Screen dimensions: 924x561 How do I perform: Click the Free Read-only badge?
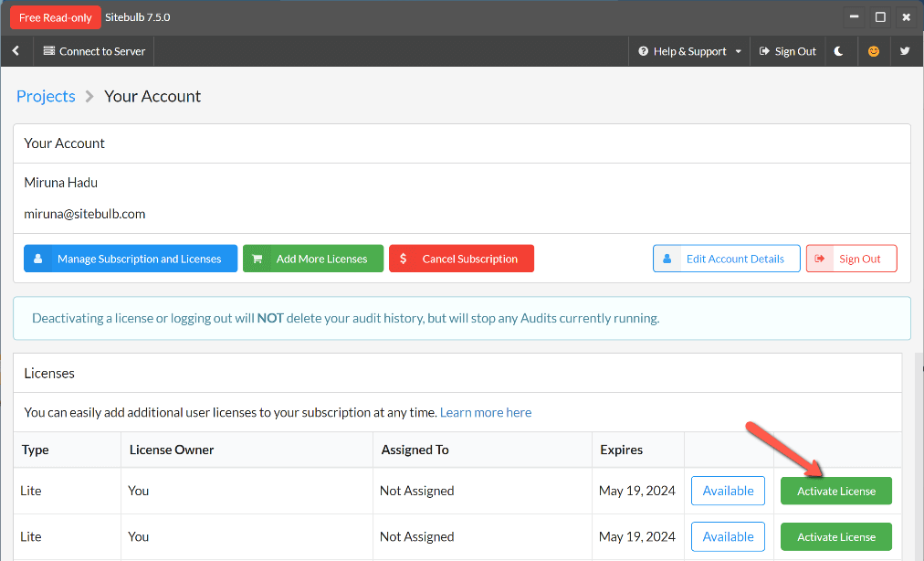click(x=56, y=17)
